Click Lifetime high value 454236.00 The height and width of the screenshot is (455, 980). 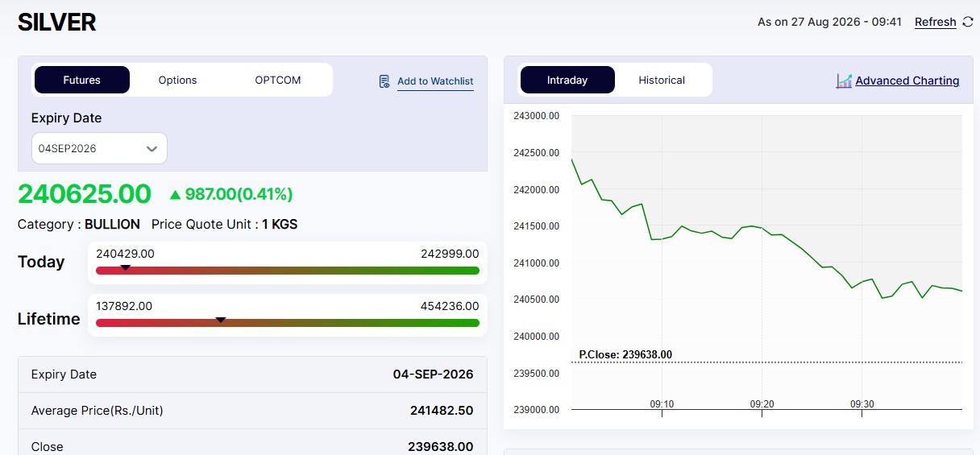[450, 306]
